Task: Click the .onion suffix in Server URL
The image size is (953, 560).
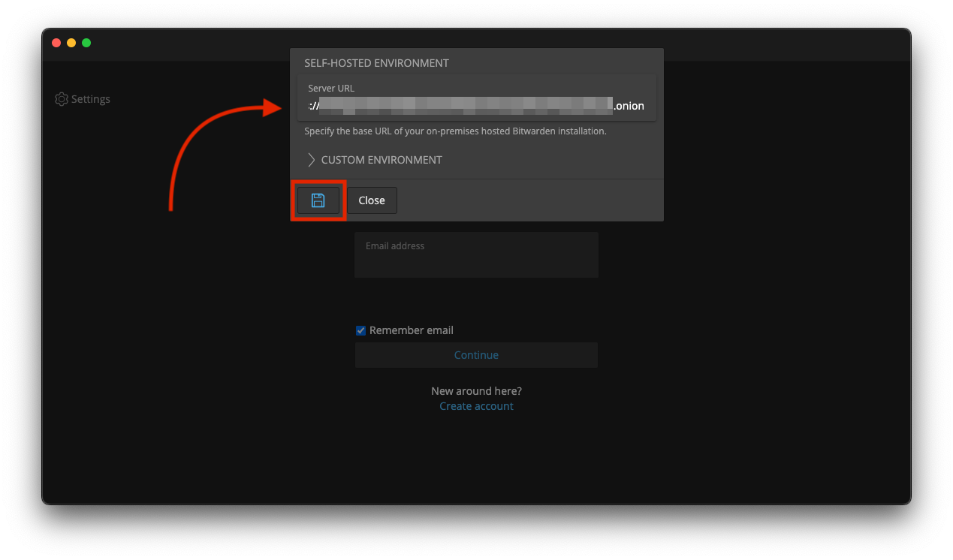Action: pyautogui.click(x=629, y=106)
